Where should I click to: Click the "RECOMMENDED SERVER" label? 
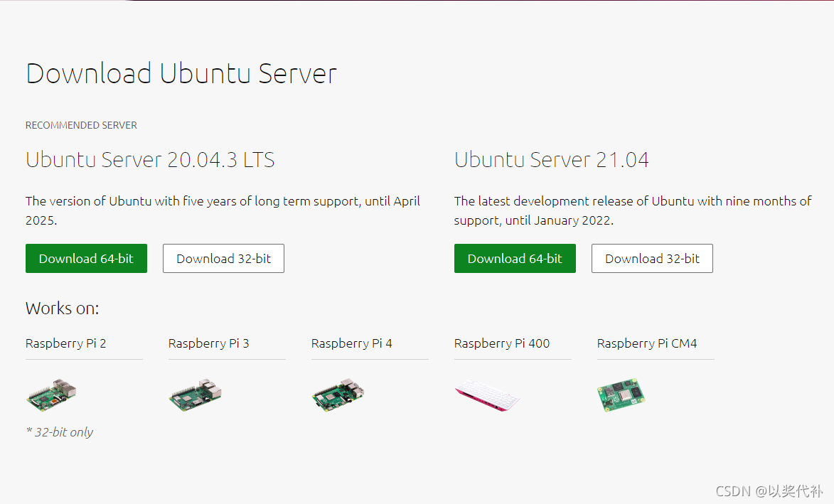tap(81, 126)
